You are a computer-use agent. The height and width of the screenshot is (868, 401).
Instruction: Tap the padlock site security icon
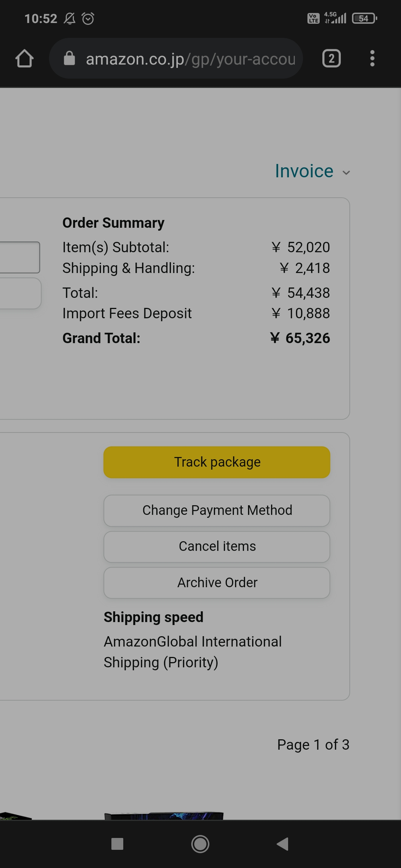click(x=69, y=58)
